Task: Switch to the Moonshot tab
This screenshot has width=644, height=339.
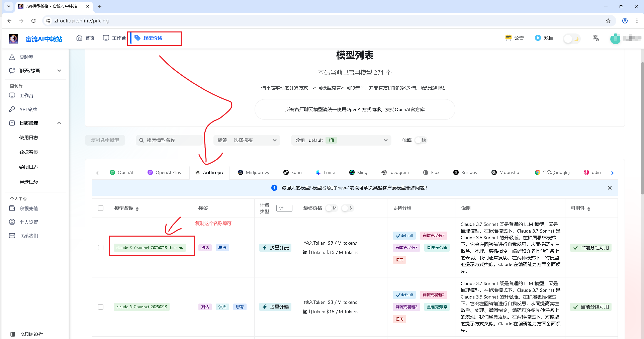Action: (506, 173)
